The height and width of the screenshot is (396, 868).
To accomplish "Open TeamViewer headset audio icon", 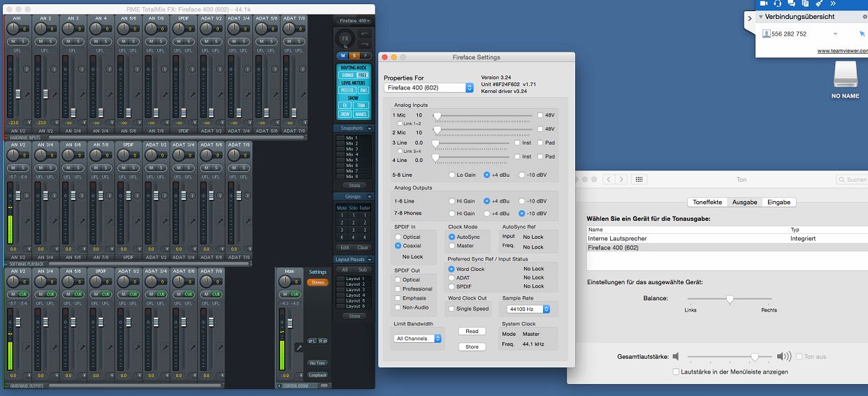I will [x=778, y=3].
